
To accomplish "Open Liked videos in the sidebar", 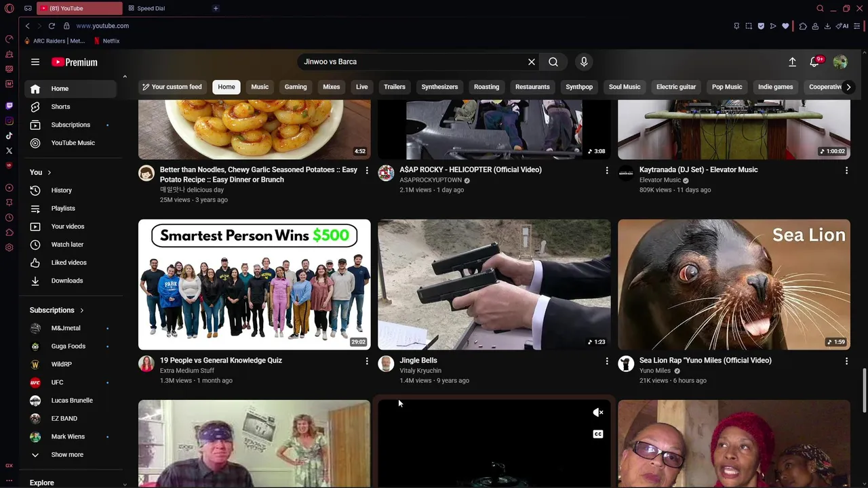I will [71, 263].
